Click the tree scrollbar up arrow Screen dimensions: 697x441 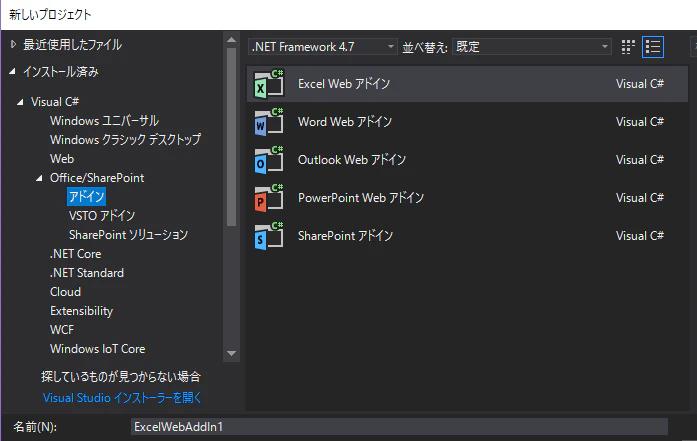click(x=231, y=40)
